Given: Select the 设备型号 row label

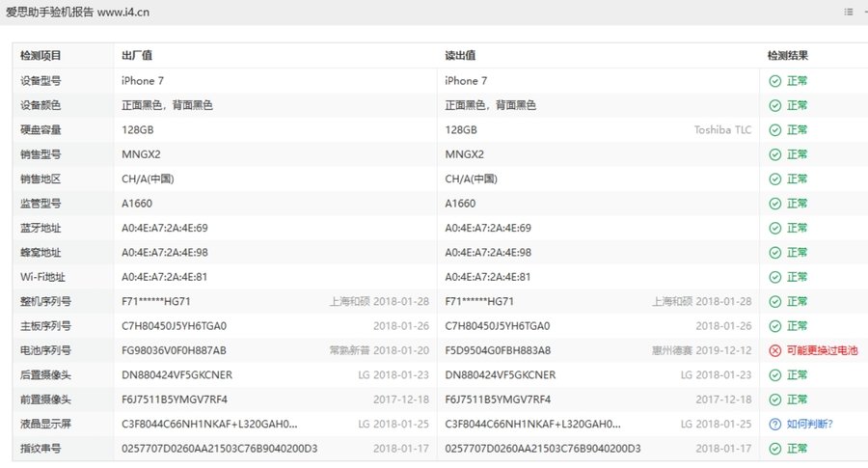Looking at the screenshot, I should tap(41, 81).
